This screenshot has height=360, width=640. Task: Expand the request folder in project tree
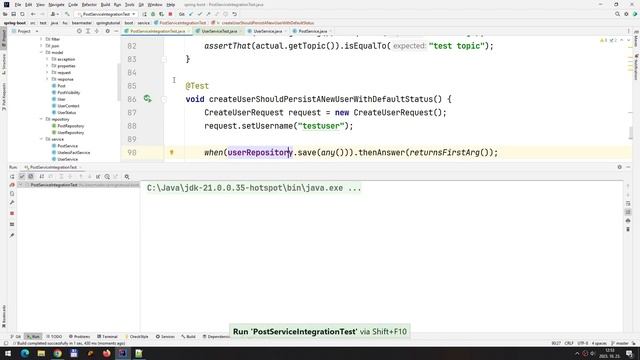[47, 72]
